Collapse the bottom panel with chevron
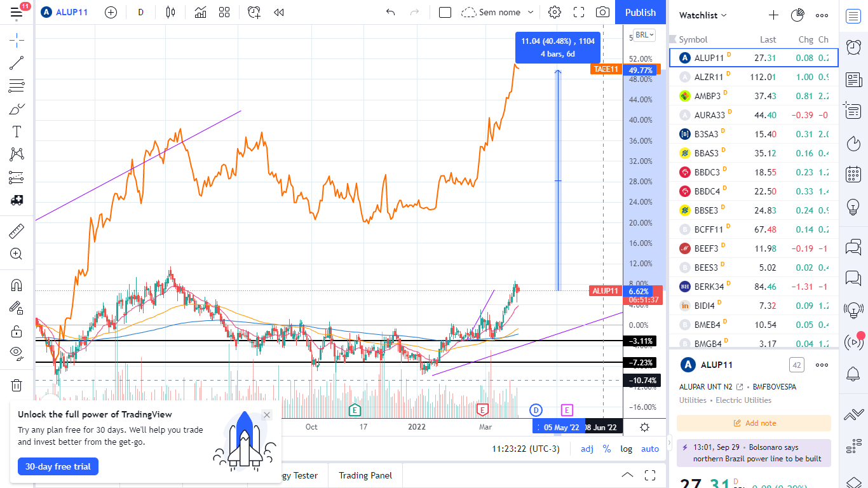This screenshot has height=488, width=868. [627, 475]
